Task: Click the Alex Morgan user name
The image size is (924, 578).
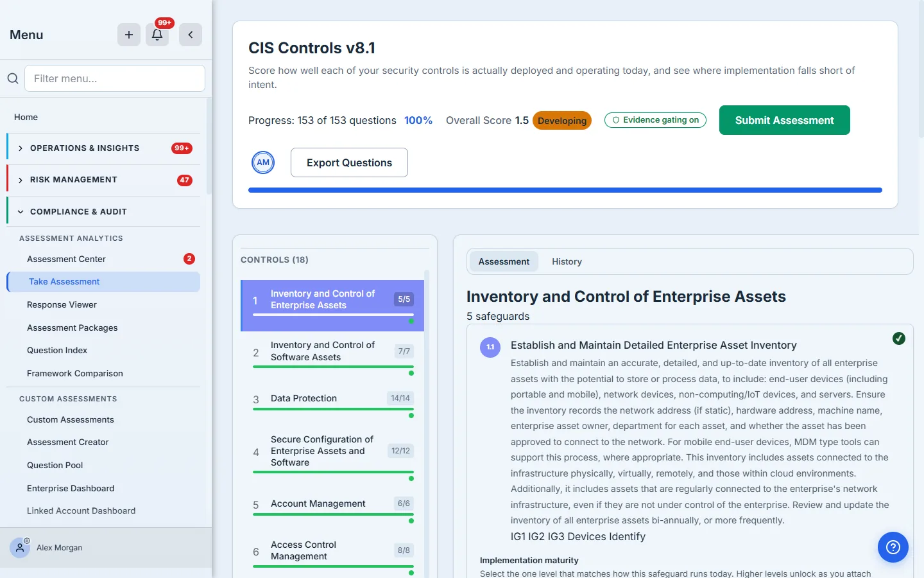Action: point(60,548)
